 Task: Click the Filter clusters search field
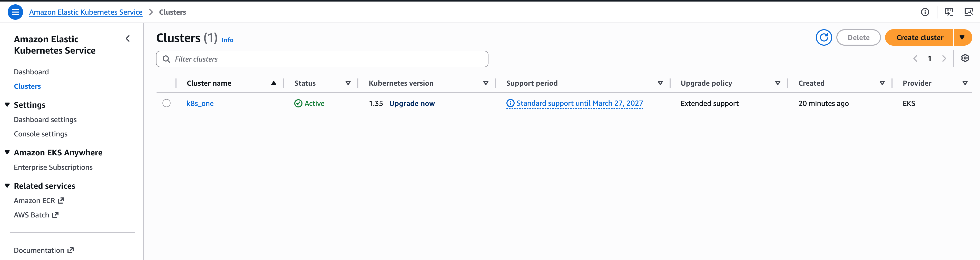(x=322, y=59)
